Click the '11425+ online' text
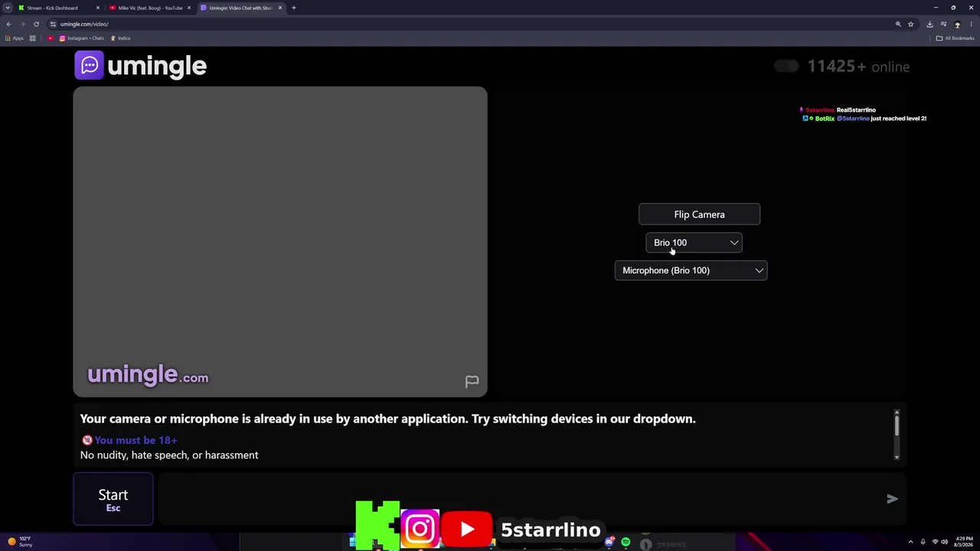 click(858, 67)
